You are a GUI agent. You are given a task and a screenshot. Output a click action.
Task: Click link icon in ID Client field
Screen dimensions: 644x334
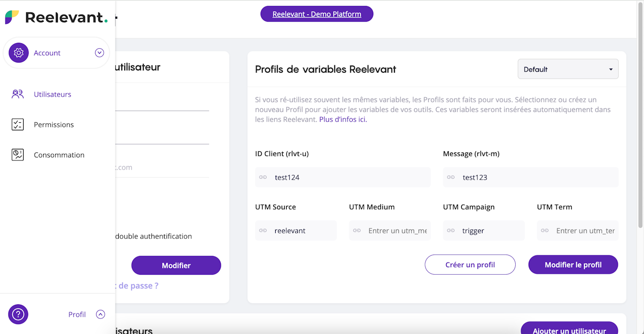263,177
